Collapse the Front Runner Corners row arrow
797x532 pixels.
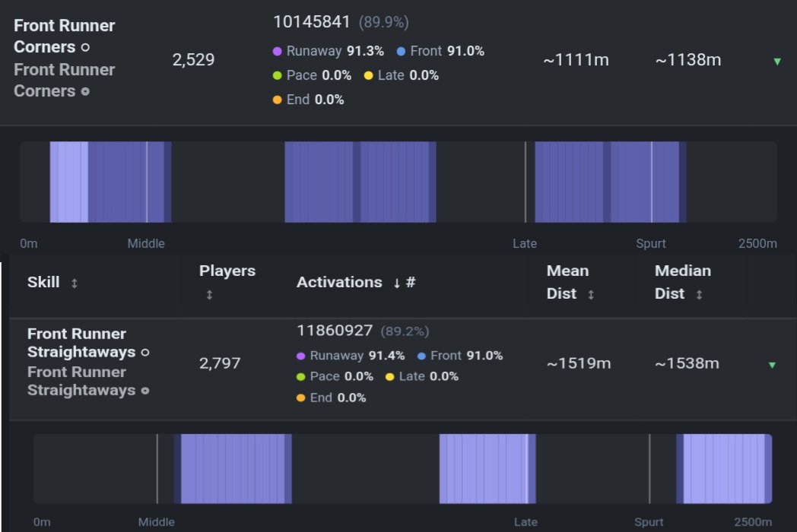(776, 62)
